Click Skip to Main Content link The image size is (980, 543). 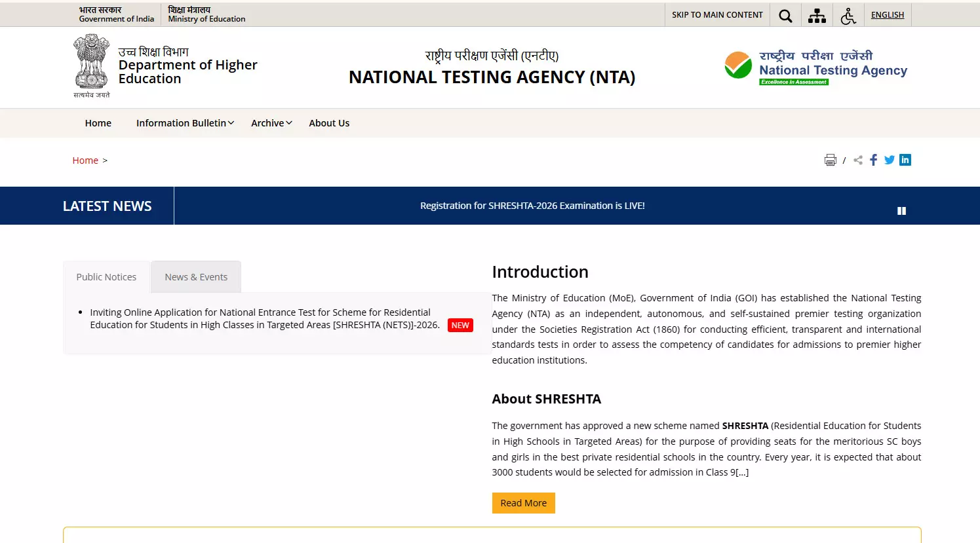(x=717, y=15)
